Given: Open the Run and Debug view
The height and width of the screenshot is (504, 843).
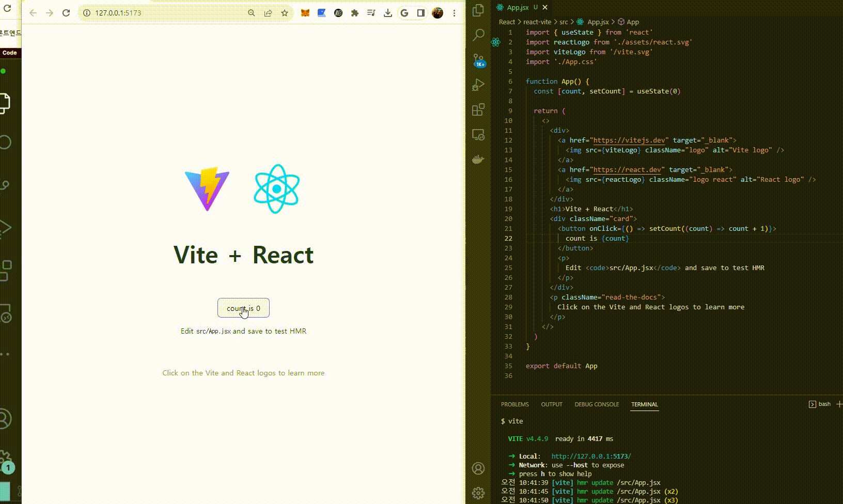Looking at the screenshot, I should pos(478,85).
